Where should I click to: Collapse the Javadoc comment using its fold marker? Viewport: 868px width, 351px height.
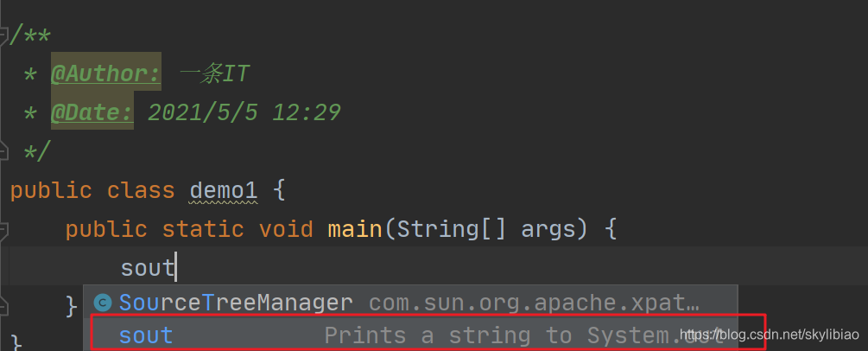click(3, 36)
